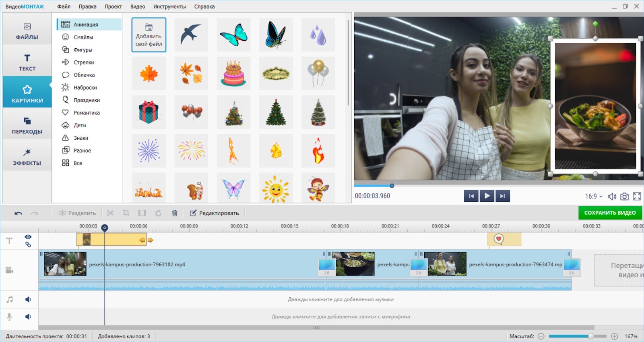
Task: Switch to the ПЕРЕХОДЫ tab
Action: [x=27, y=126]
